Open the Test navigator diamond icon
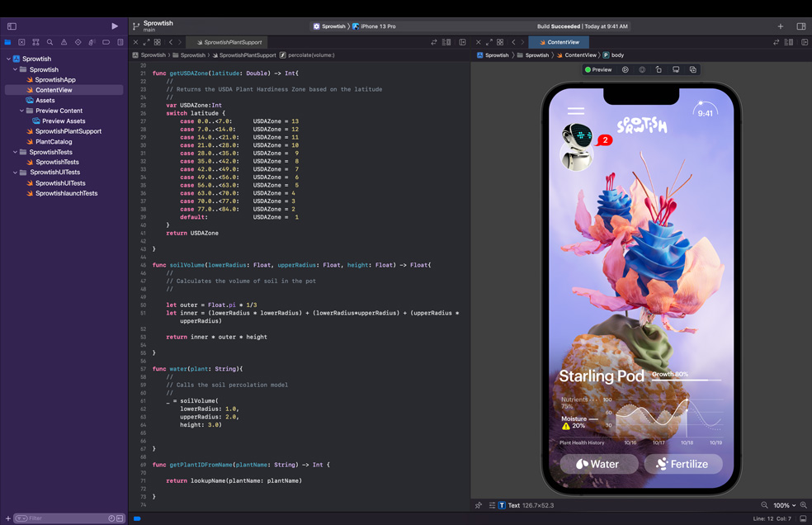Screen dimensions: 812x525 tap(78, 41)
